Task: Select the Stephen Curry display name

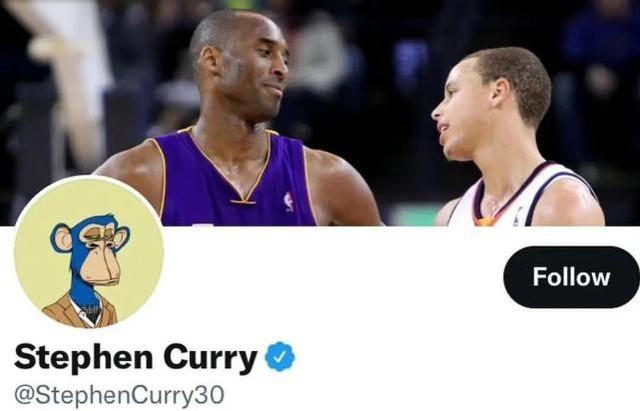Action: tap(136, 358)
